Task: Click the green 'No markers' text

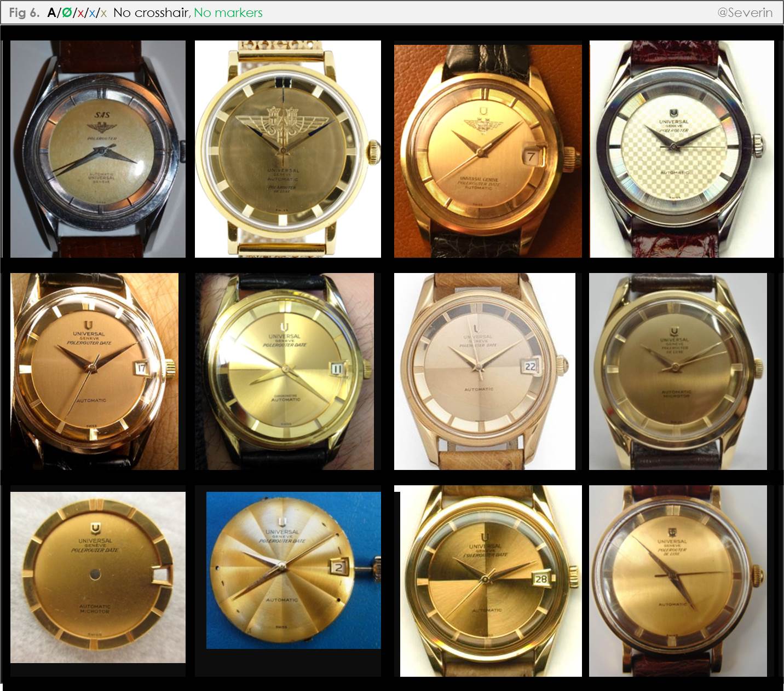Action: pos(228,13)
